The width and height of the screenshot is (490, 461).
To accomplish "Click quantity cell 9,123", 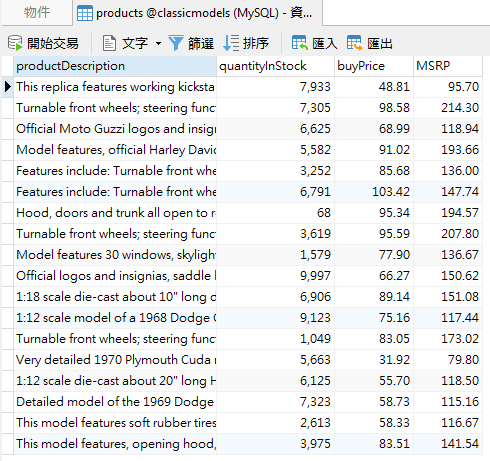I will pyautogui.click(x=275, y=318).
